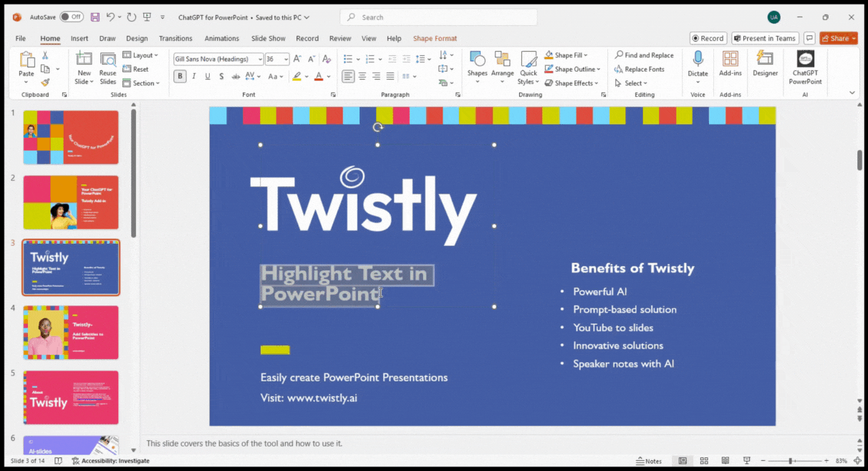Apply text shadow with S icon
Image resolution: width=868 pixels, height=471 pixels.
coord(222,76)
